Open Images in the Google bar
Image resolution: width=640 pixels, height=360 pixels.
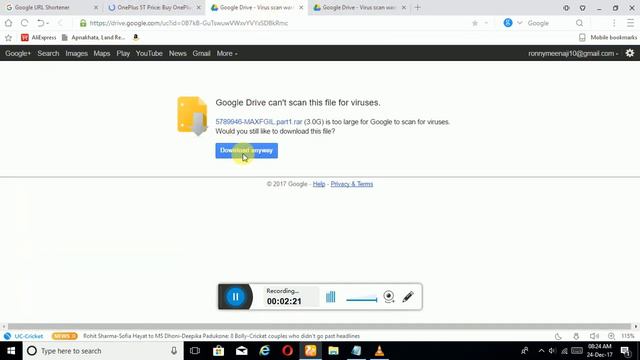click(76, 53)
